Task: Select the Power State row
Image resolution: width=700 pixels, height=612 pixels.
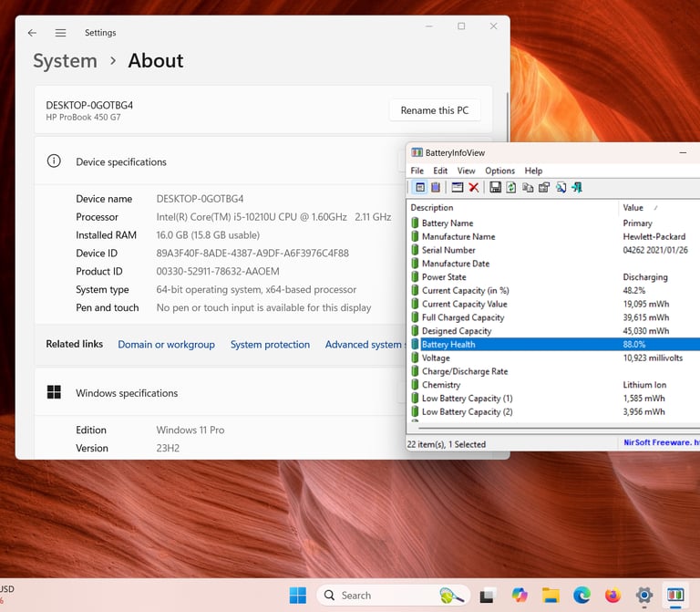Action: point(553,277)
